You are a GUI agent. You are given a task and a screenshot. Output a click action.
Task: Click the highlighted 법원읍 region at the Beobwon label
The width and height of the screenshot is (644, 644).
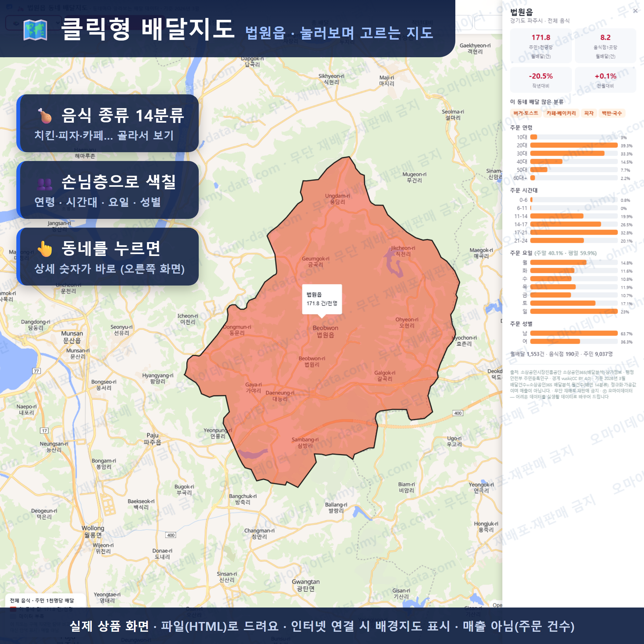tap(325, 331)
